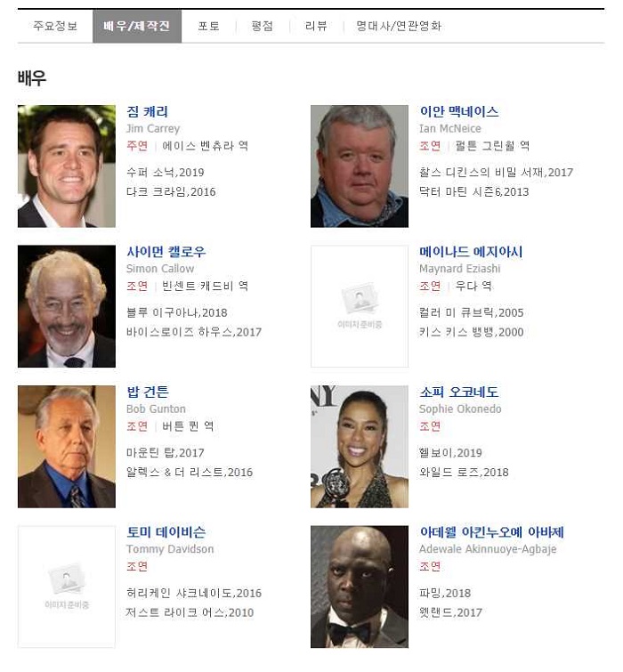The height and width of the screenshot is (672, 623).
Task: Click the 사이먼 캘로우 name link
Action: pos(166,252)
